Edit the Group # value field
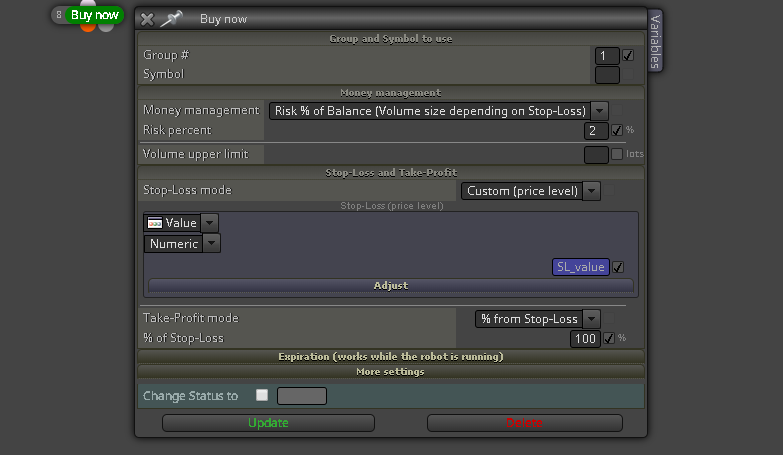This screenshot has height=455, width=783. tap(607, 56)
